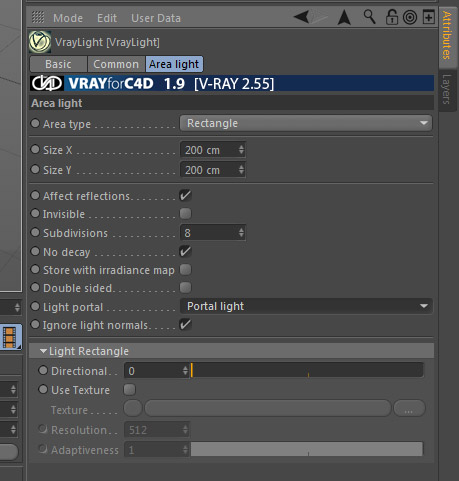Click the orange filmstrip icon at left
Viewport: 459px width, 481px height.
point(9,338)
